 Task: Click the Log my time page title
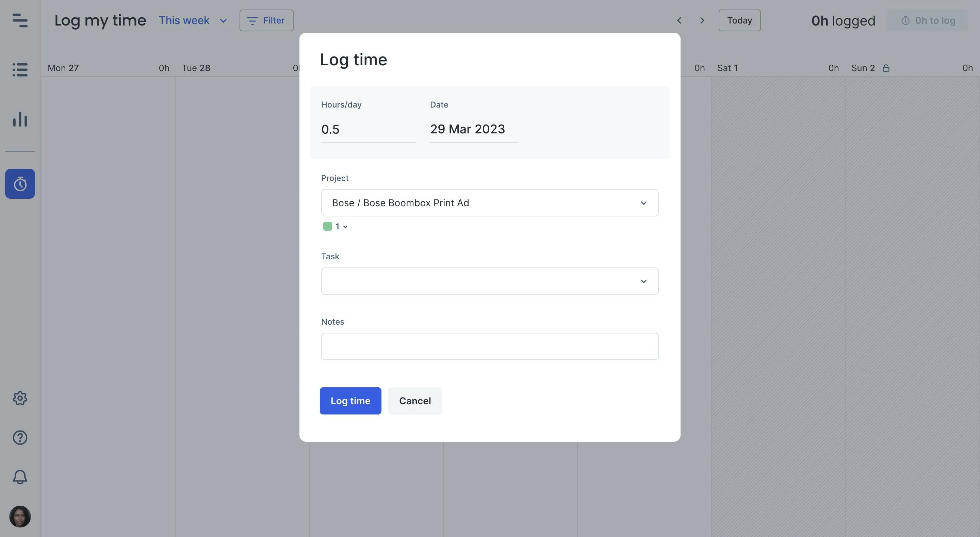100,20
